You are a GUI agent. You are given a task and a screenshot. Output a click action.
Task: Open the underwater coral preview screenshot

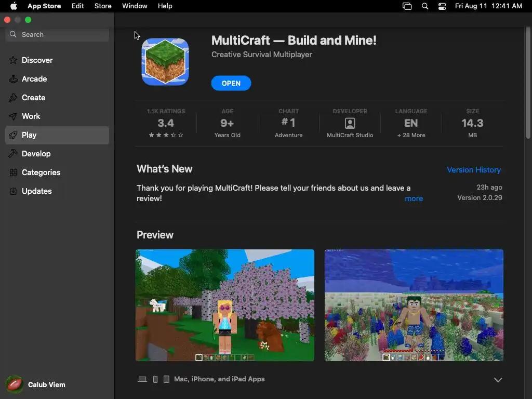[414, 305]
